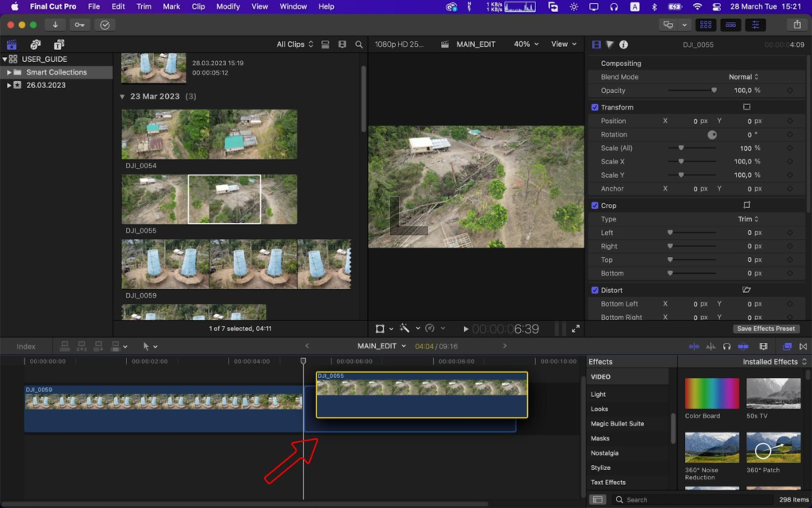Image resolution: width=812 pixels, height=508 pixels.
Task: Open the Transitions browser icon
Action: coord(803,346)
